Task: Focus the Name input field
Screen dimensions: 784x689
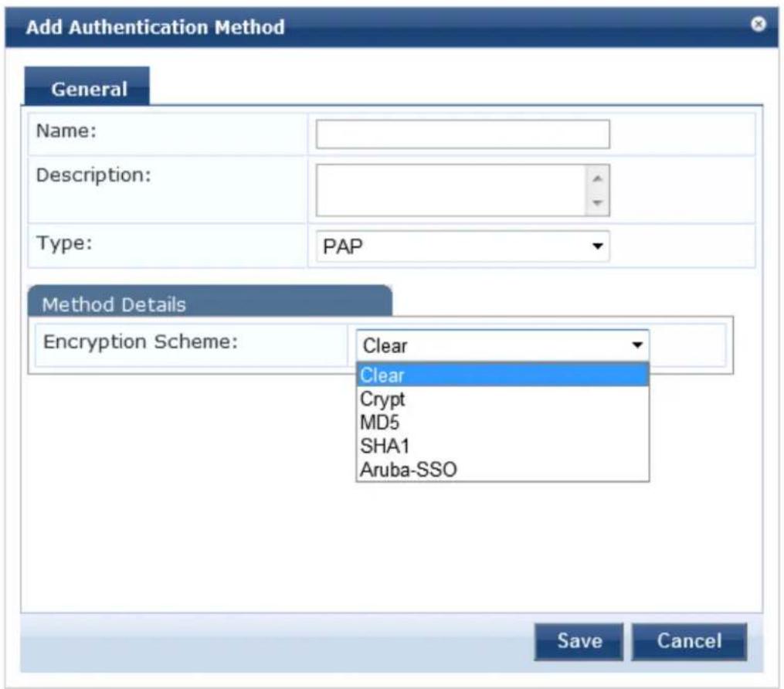Action: pos(463,134)
